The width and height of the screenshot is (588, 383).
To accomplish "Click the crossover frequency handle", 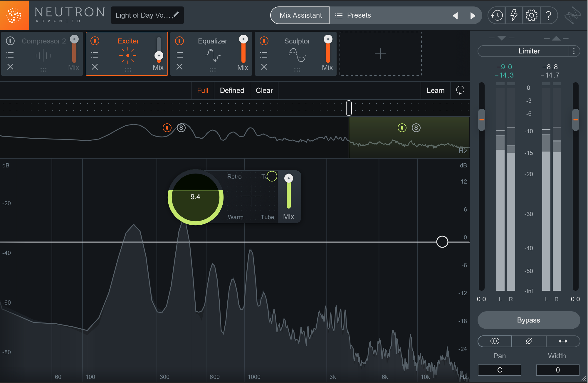I will 349,108.
